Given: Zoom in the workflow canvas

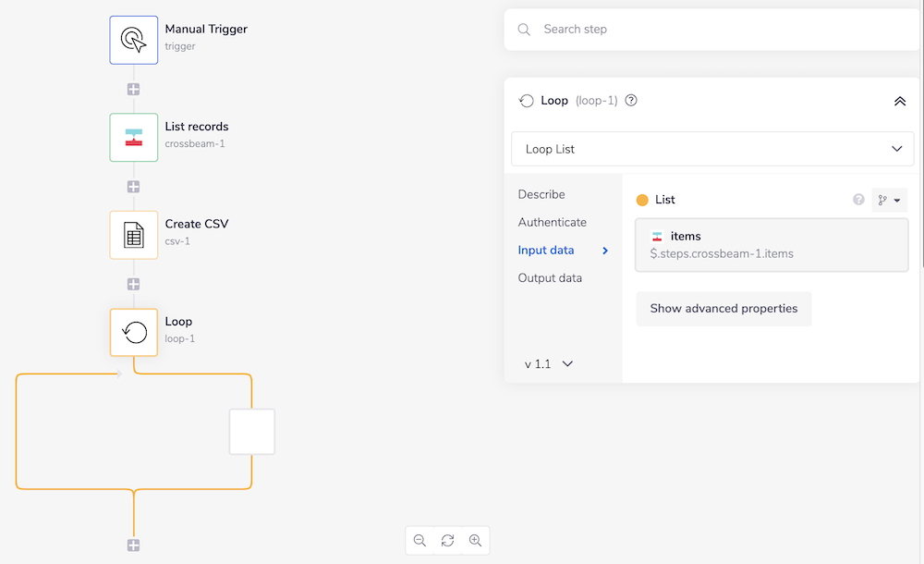Looking at the screenshot, I should pos(475,541).
